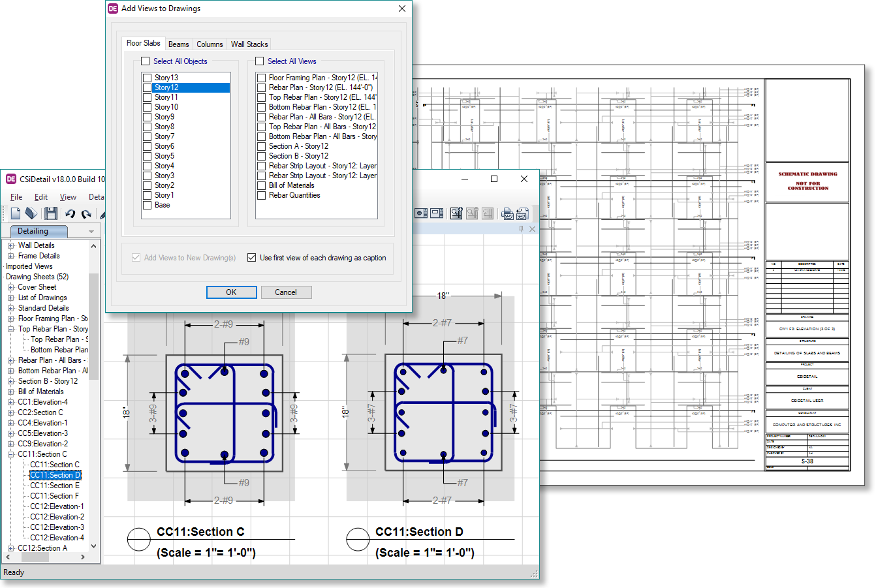Close the Add Views to Drawings dialog
The height and width of the screenshot is (588, 876).
coord(402,8)
